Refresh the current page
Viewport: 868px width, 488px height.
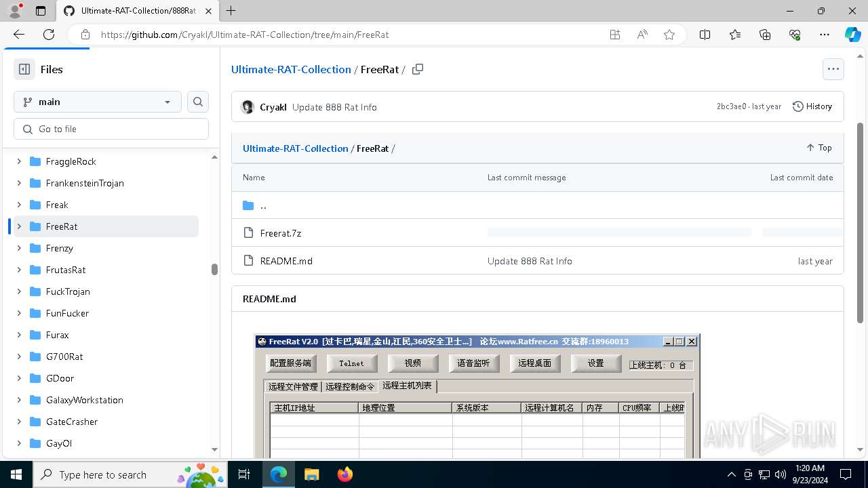[49, 35]
